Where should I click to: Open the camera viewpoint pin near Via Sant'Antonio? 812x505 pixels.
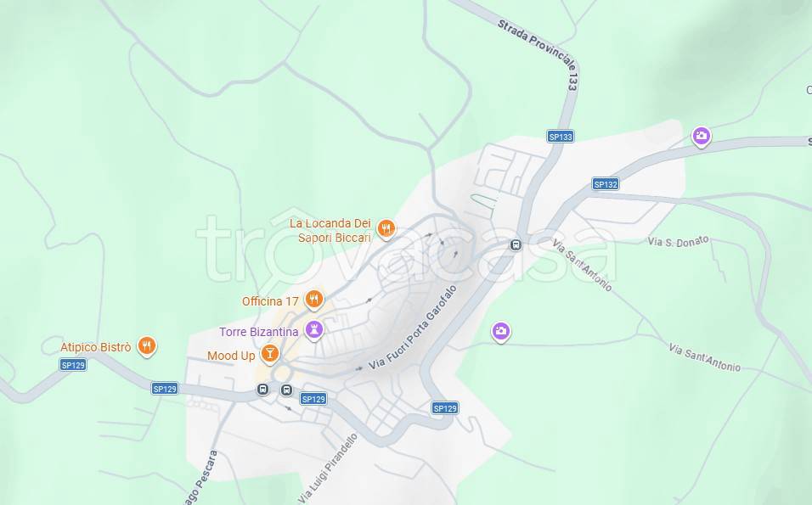point(500,331)
